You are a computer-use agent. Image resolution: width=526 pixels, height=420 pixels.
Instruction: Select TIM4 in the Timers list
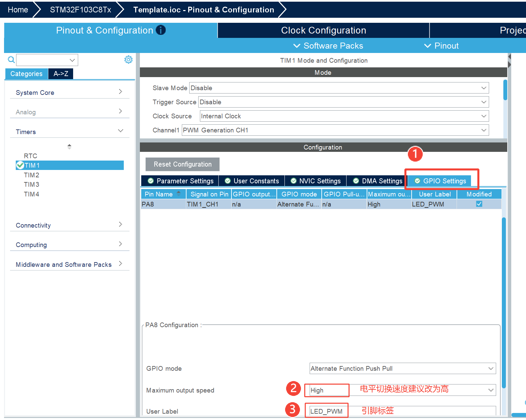pyautogui.click(x=32, y=194)
